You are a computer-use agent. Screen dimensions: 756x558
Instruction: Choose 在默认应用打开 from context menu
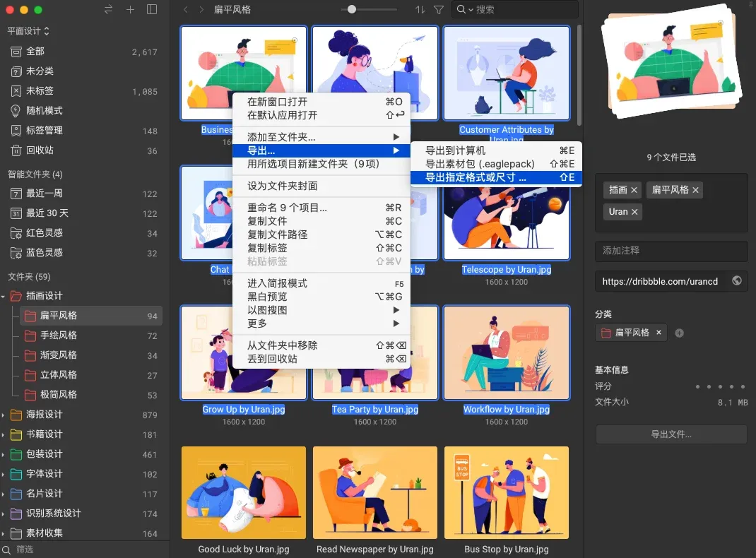coord(321,115)
